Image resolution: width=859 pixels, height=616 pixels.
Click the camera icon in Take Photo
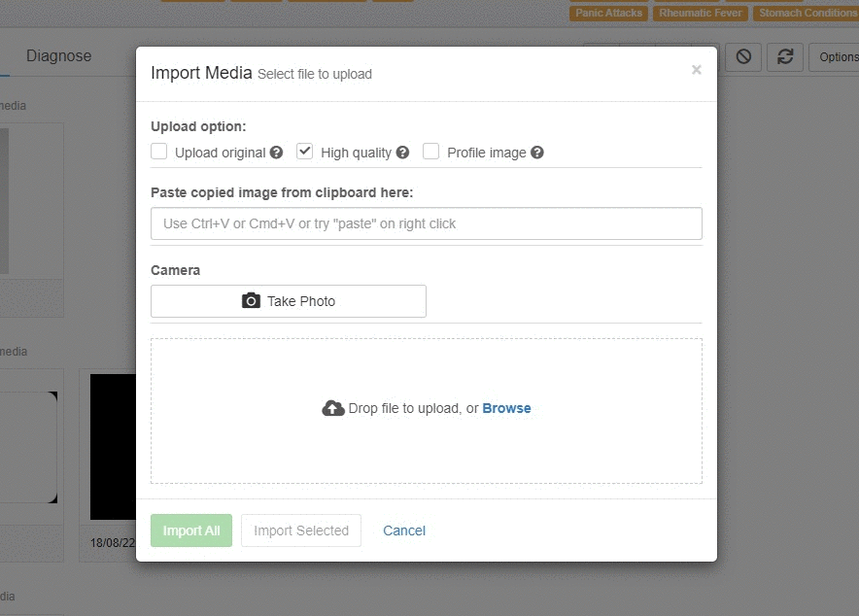pos(251,300)
